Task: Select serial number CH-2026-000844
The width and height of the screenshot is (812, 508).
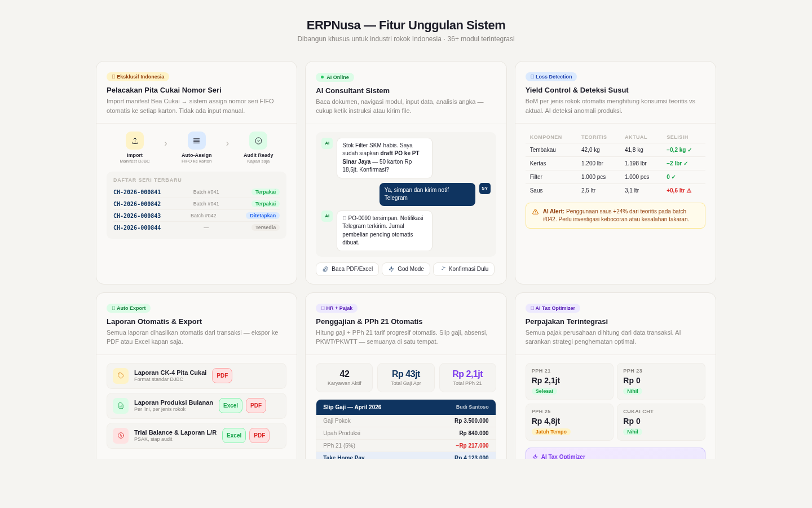Action: tap(137, 228)
